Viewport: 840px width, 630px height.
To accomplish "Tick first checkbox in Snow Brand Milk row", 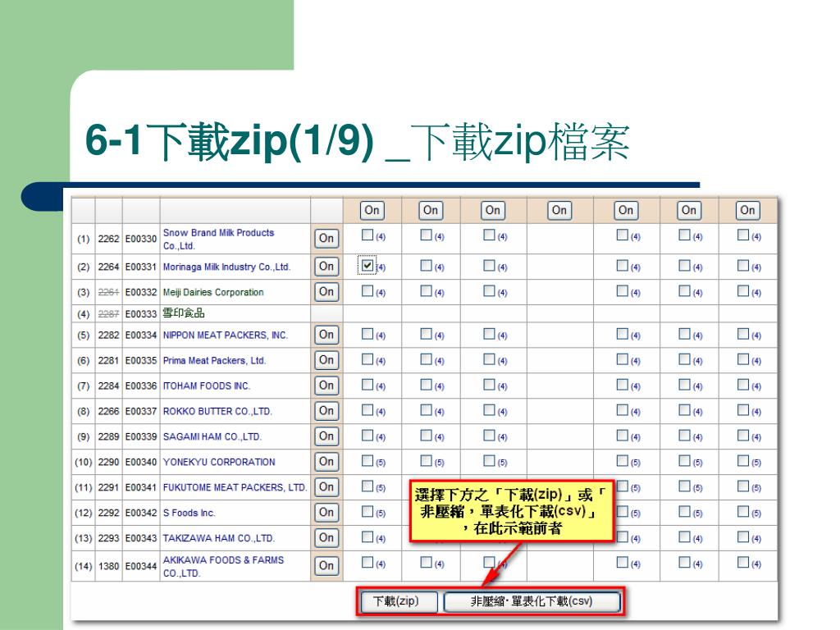I will pyautogui.click(x=367, y=235).
